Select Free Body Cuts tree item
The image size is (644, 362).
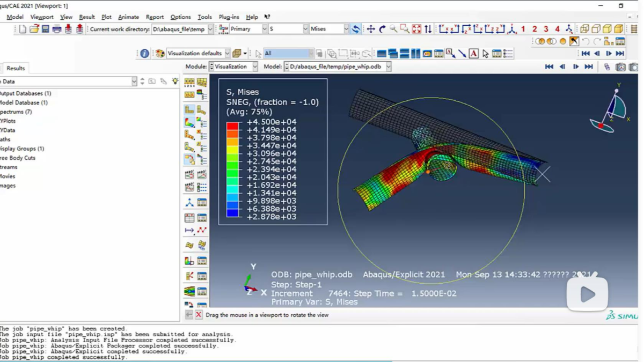[x=18, y=158]
